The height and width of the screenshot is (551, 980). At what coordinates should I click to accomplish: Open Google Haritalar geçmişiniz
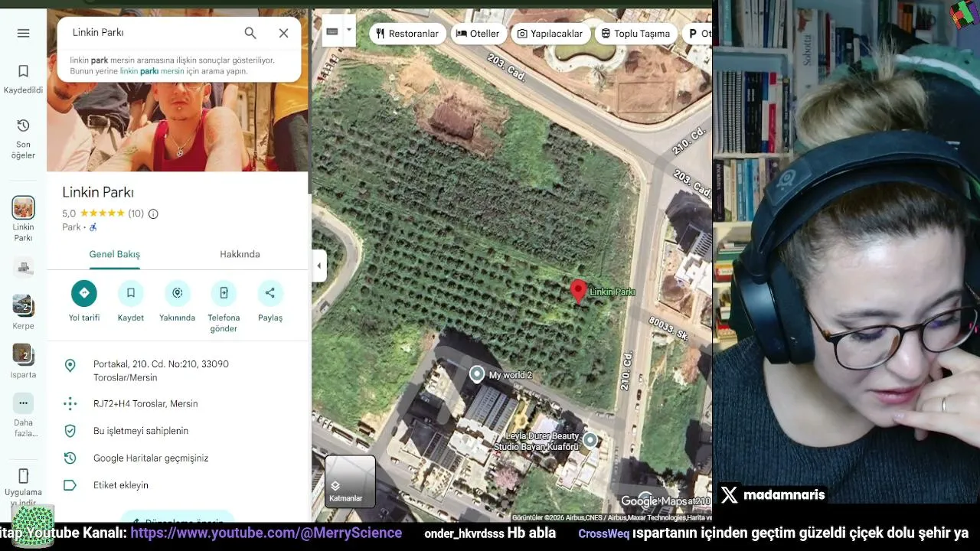click(x=178, y=458)
